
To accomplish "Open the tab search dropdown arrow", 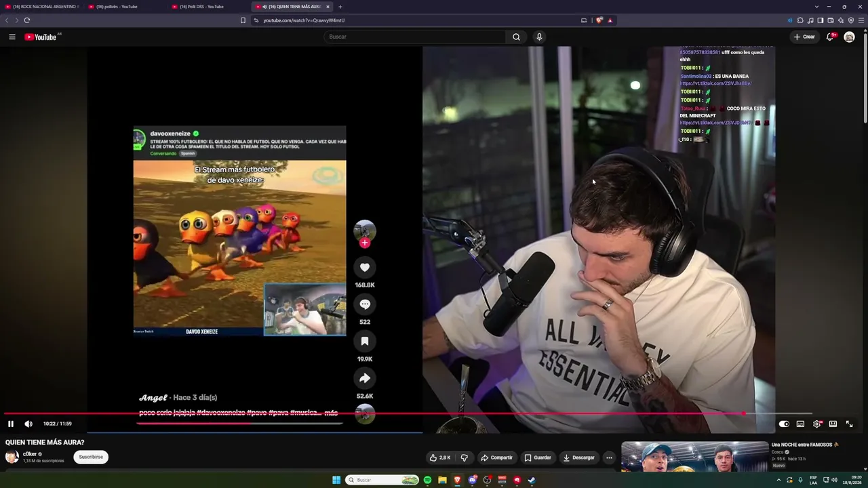I will (818, 7).
